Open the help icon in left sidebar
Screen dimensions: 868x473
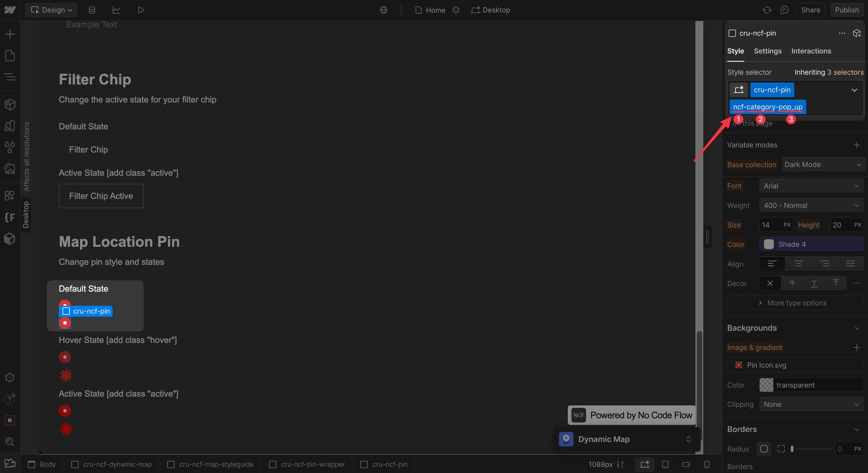[x=10, y=399]
